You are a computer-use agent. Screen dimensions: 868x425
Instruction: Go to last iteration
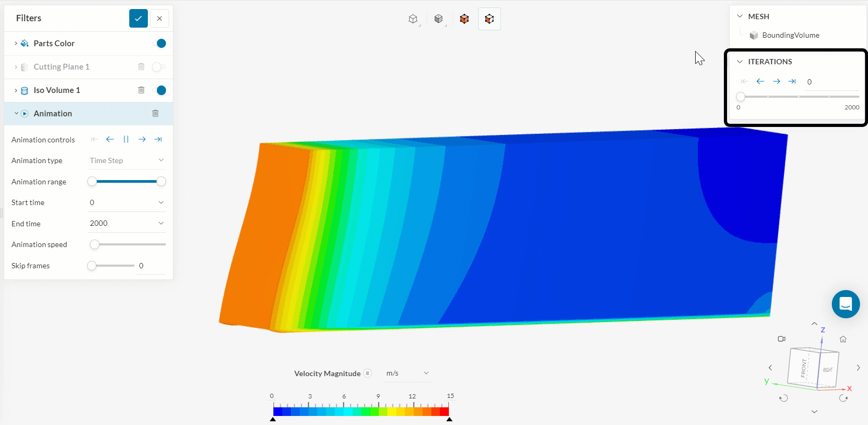click(x=792, y=81)
